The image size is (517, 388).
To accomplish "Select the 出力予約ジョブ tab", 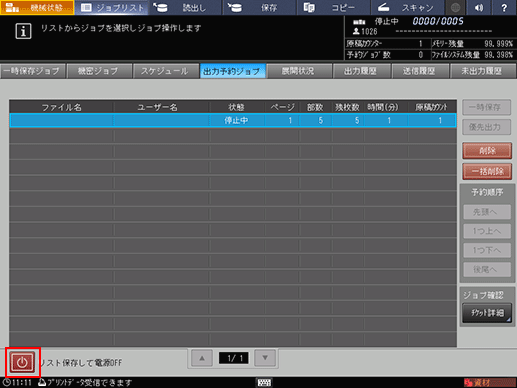I will coord(232,71).
